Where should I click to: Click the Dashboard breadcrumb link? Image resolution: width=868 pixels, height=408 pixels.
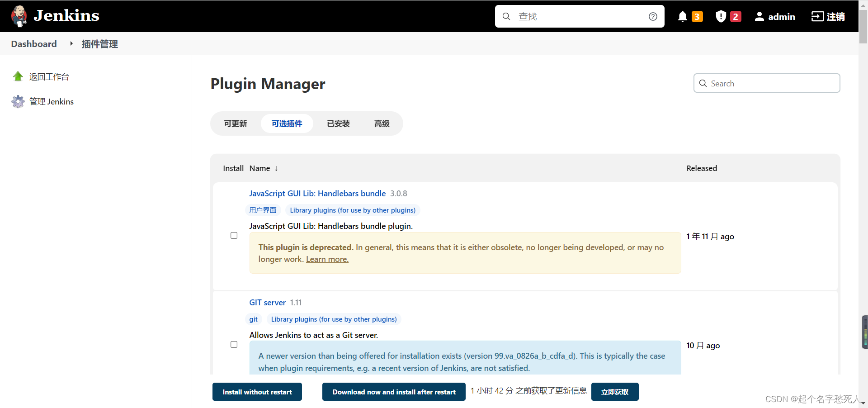pyautogui.click(x=34, y=44)
